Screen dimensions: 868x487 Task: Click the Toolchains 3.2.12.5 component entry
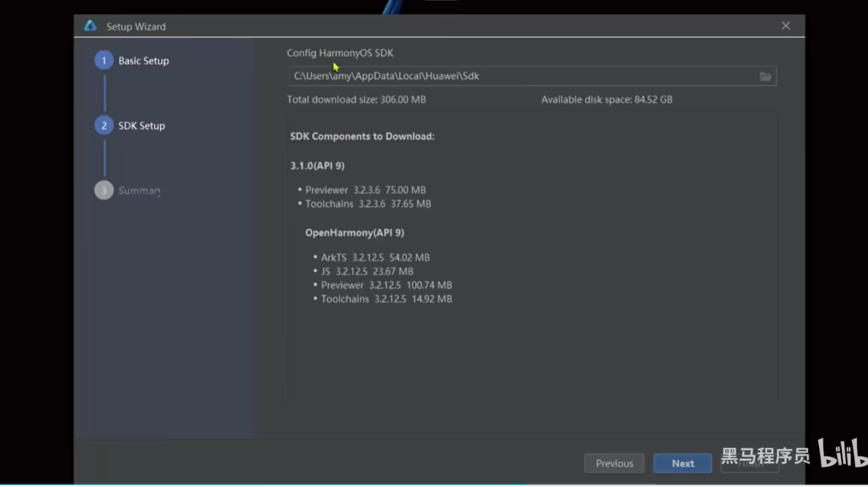(386, 299)
